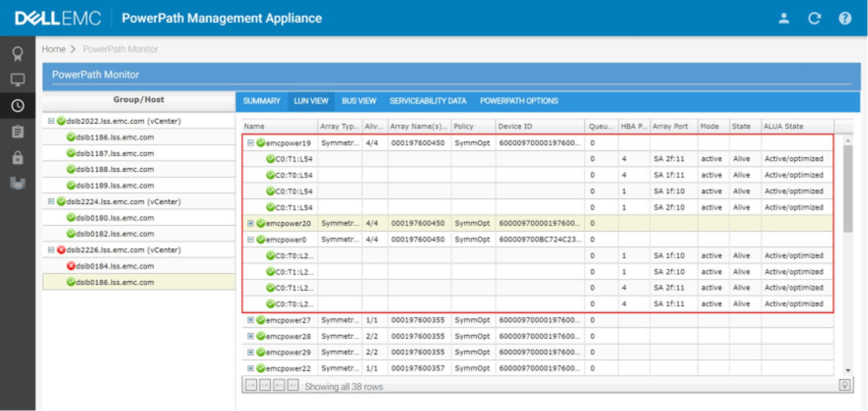Screen dimensions: 868x411
Task: Sort by Array Port column header
Action: click(x=674, y=126)
